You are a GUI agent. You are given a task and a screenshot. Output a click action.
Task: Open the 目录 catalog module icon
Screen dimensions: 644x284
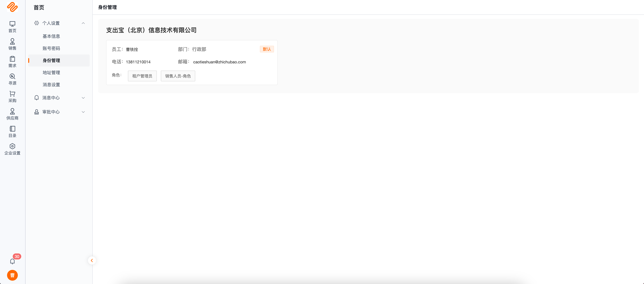pyautogui.click(x=12, y=132)
